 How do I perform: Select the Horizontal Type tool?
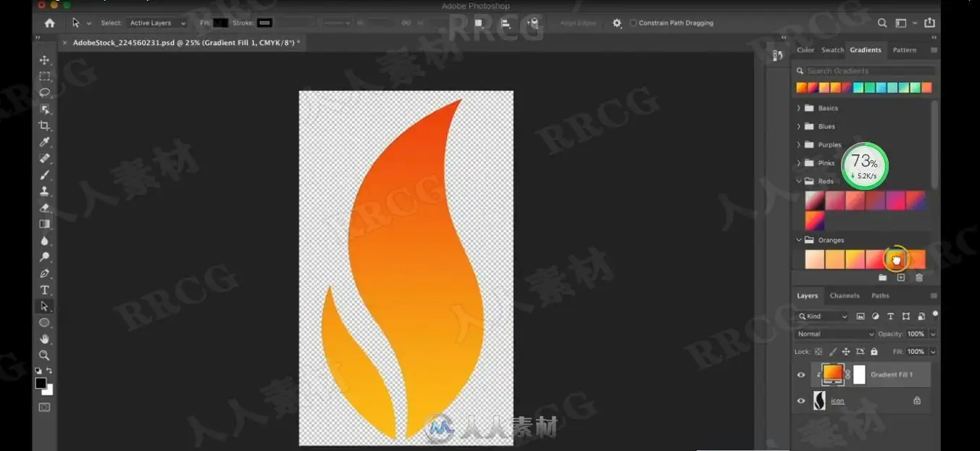(x=45, y=290)
